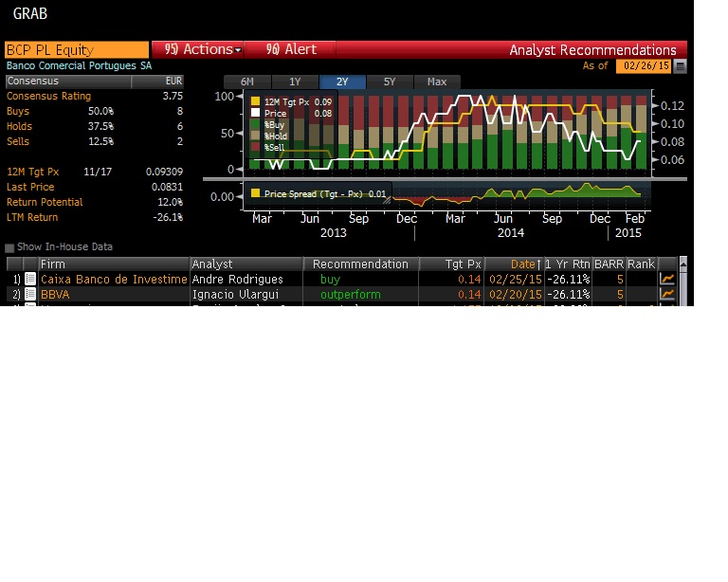Image resolution: width=728 pixels, height=582 pixels.
Task: Select the 2Y time range tab
Action: 342,82
